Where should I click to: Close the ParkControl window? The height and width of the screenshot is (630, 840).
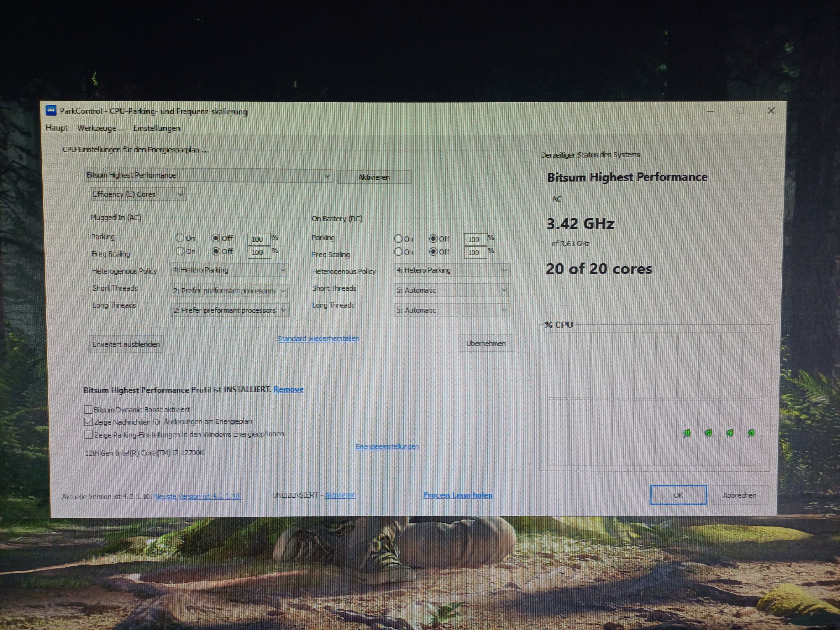(x=770, y=111)
